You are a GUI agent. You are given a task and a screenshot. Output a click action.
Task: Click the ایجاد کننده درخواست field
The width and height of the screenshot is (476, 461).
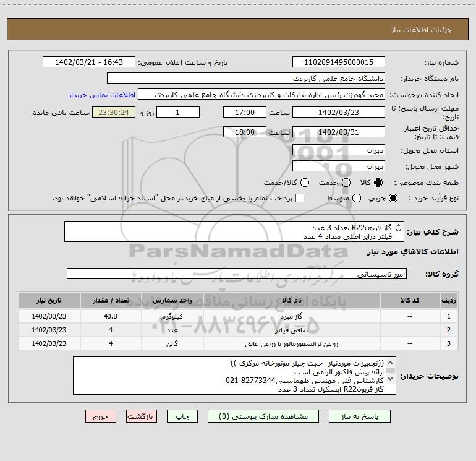click(261, 95)
